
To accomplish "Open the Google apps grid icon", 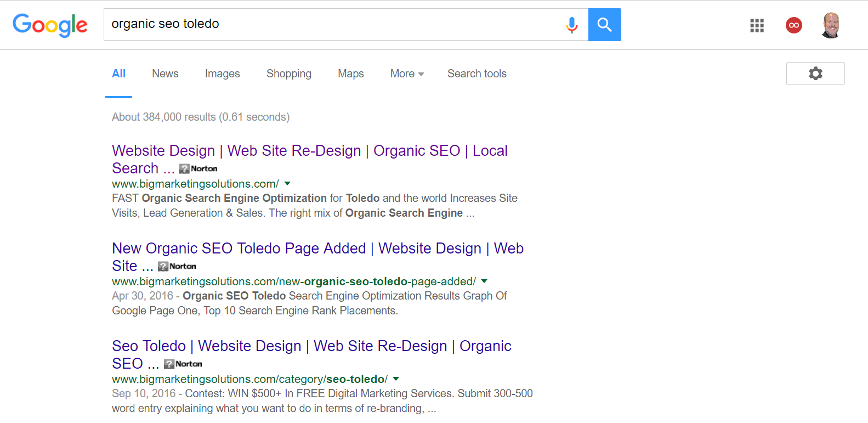I will [757, 25].
